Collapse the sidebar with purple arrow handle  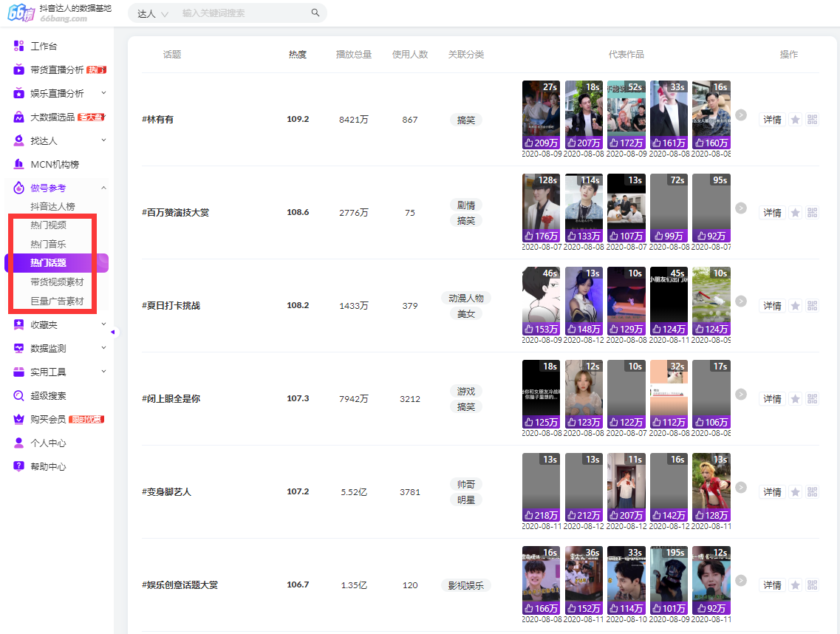pyautogui.click(x=113, y=333)
